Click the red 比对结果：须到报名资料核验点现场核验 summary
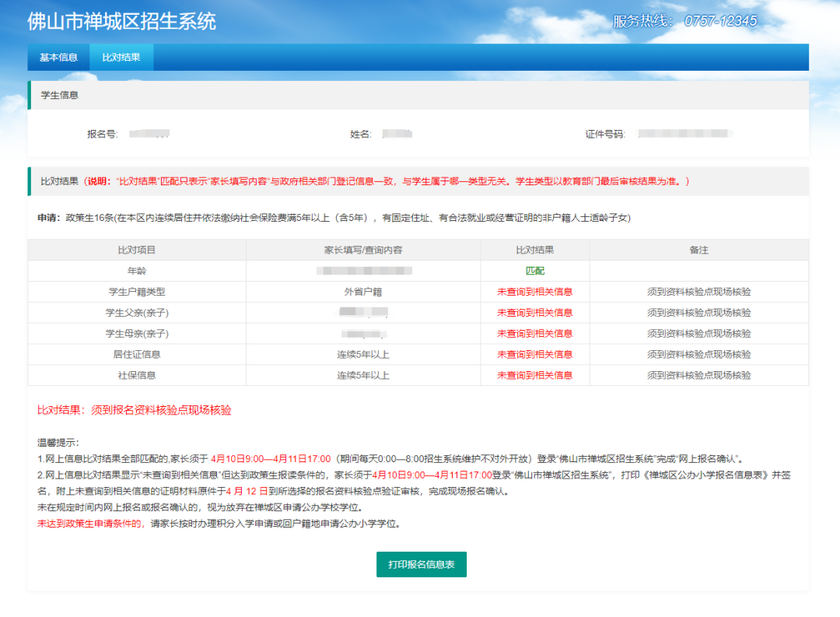The image size is (840, 617). pyautogui.click(x=134, y=410)
